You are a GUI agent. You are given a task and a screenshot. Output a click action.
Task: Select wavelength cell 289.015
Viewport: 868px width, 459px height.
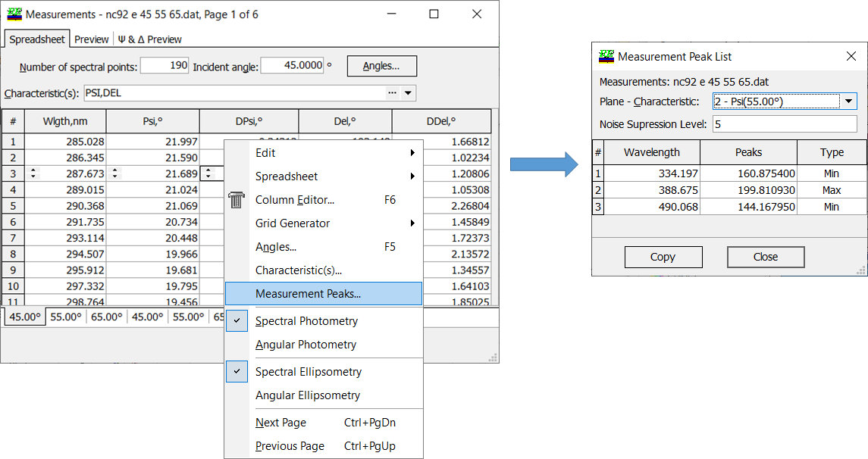[65, 189]
